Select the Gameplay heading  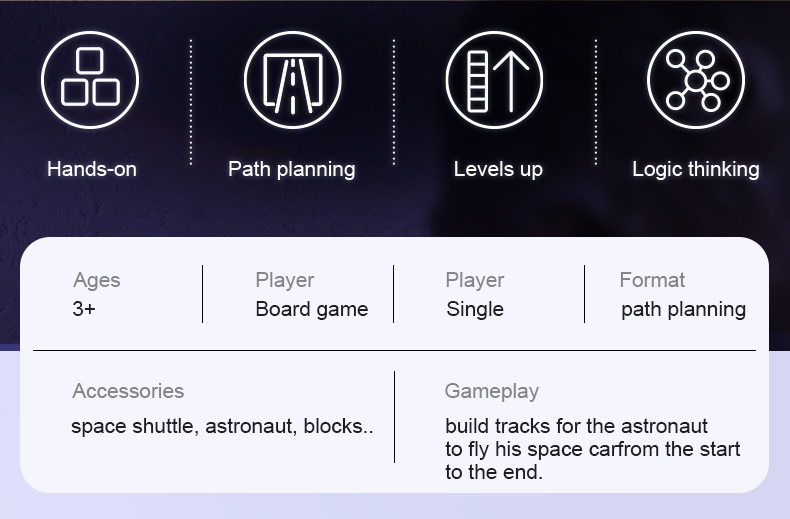(x=491, y=391)
